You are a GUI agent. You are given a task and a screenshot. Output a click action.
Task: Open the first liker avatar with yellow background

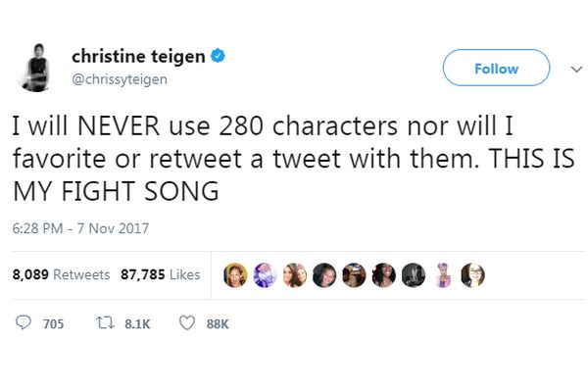pyautogui.click(x=235, y=275)
